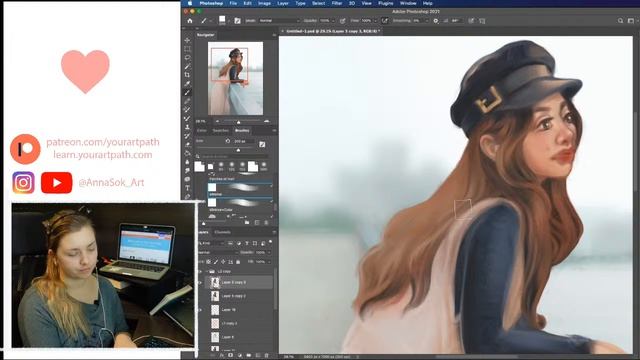Lock transparent pixels of layer
This screenshot has height=360, width=640.
[x=209, y=262]
